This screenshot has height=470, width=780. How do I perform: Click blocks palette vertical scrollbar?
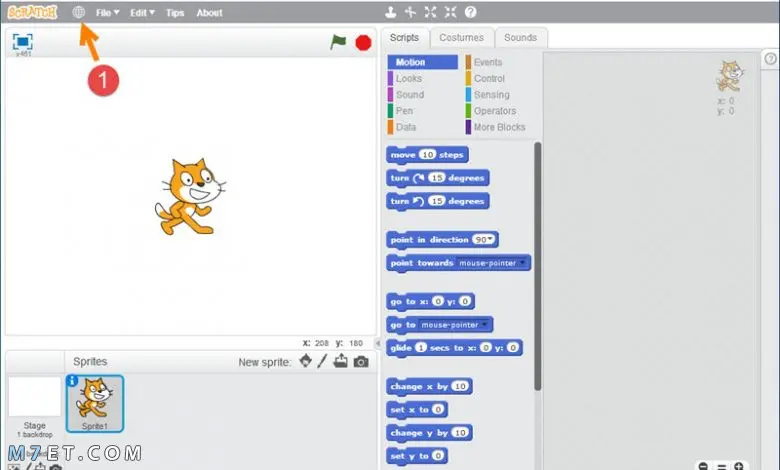(537, 266)
